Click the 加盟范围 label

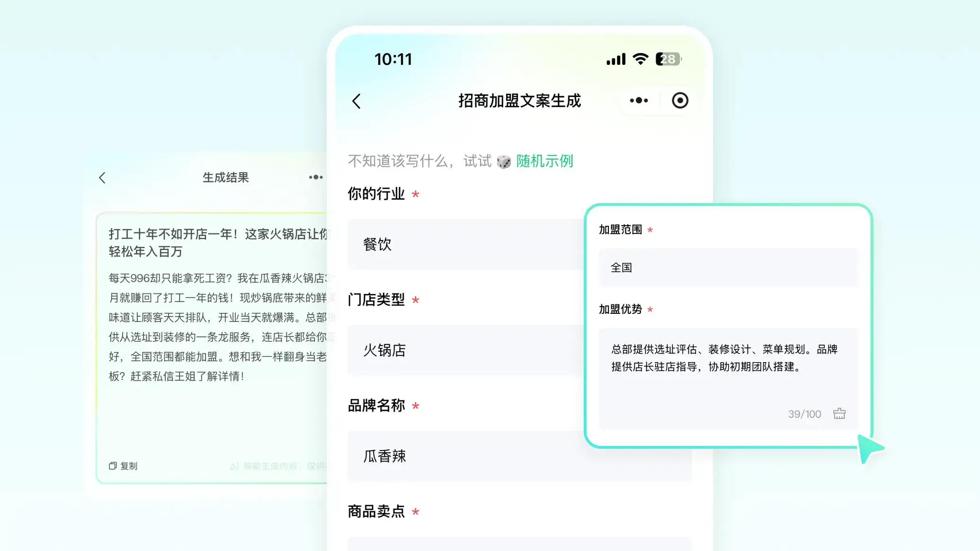(x=620, y=230)
